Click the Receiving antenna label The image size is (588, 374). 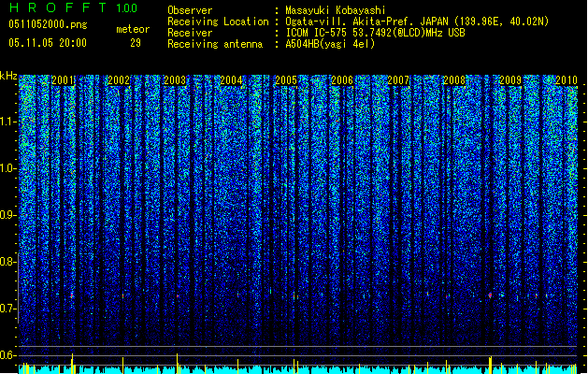tap(215, 44)
